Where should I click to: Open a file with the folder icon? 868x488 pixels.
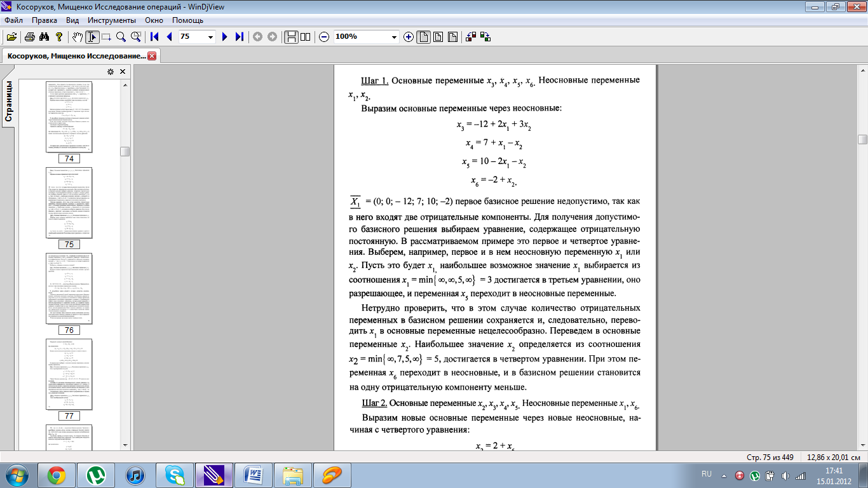[11, 37]
